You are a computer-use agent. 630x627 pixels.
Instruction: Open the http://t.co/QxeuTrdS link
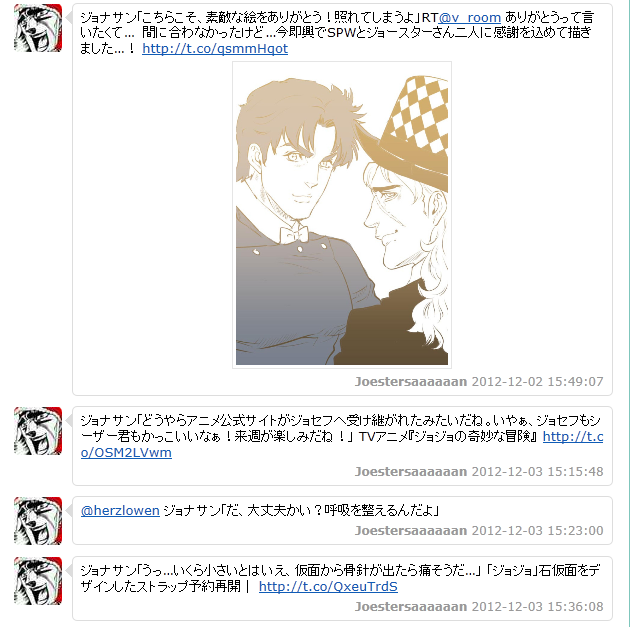(x=328, y=586)
